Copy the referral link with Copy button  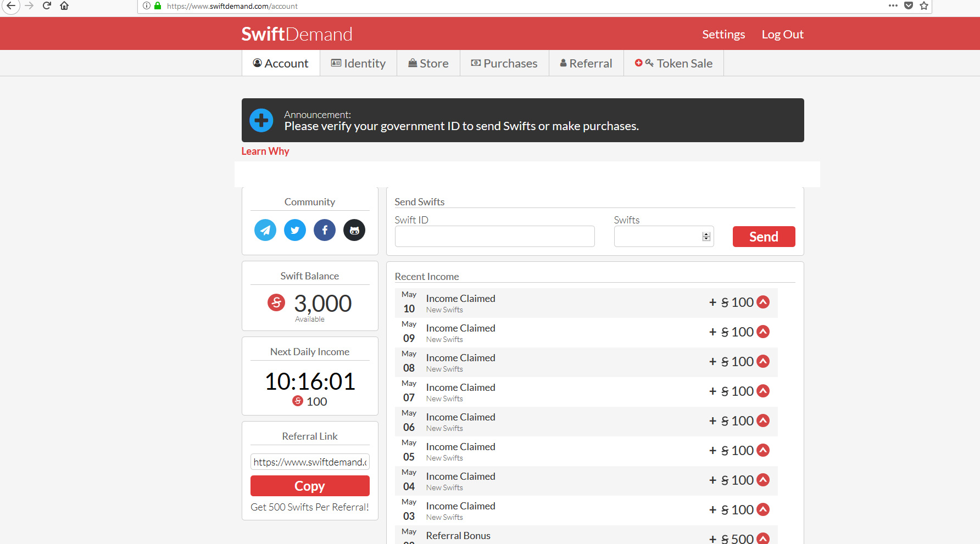[x=310, y=486]
